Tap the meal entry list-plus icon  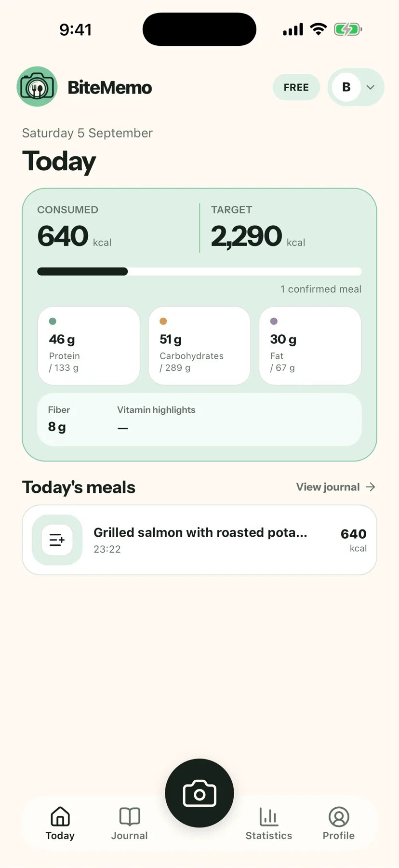coord(57,540)
